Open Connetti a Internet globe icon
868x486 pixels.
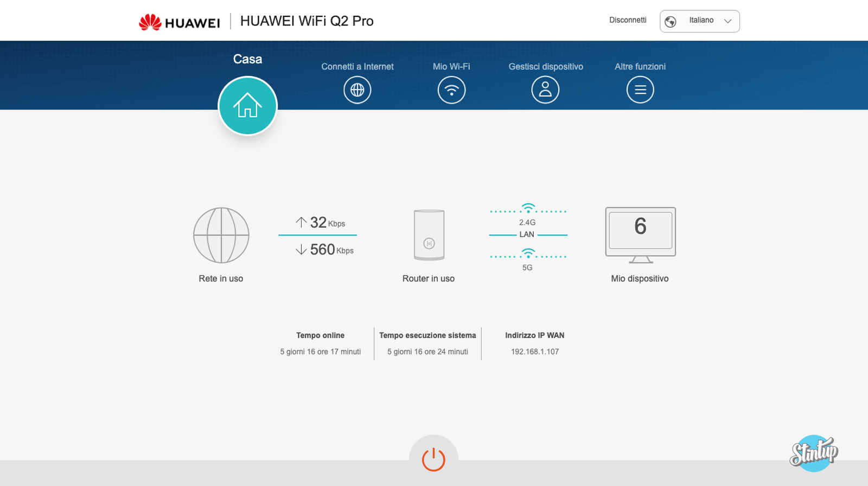tap(357, 90)
